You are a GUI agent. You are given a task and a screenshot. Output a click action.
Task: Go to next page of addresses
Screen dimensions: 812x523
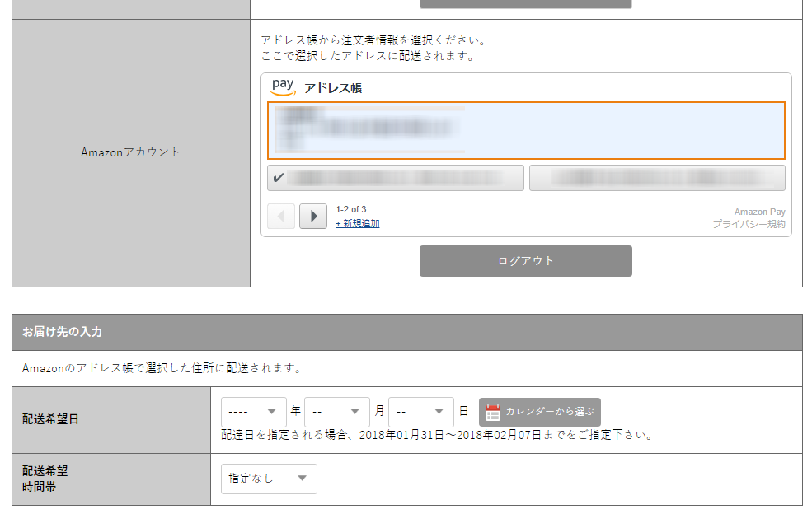pyautogui.click(x=313, y=217)
